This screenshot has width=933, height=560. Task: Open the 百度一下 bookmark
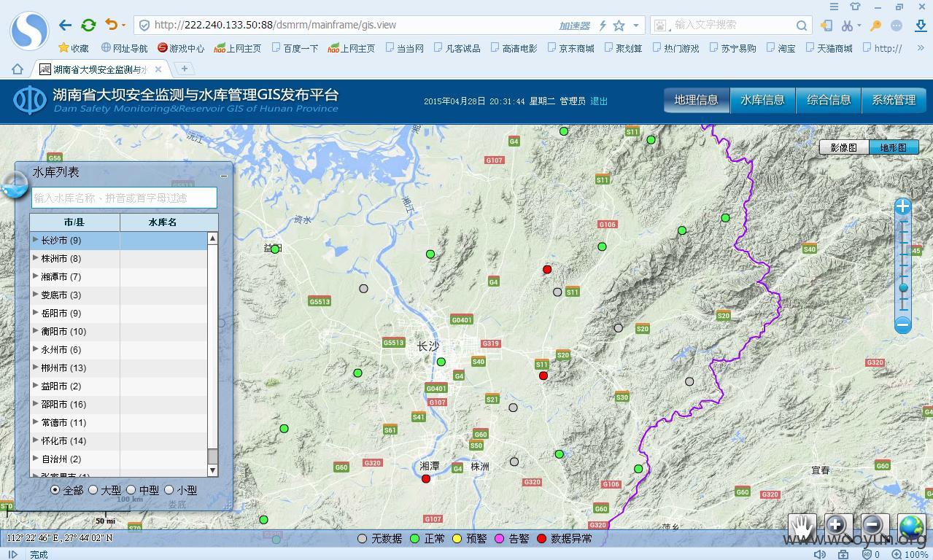pos(295,48)
